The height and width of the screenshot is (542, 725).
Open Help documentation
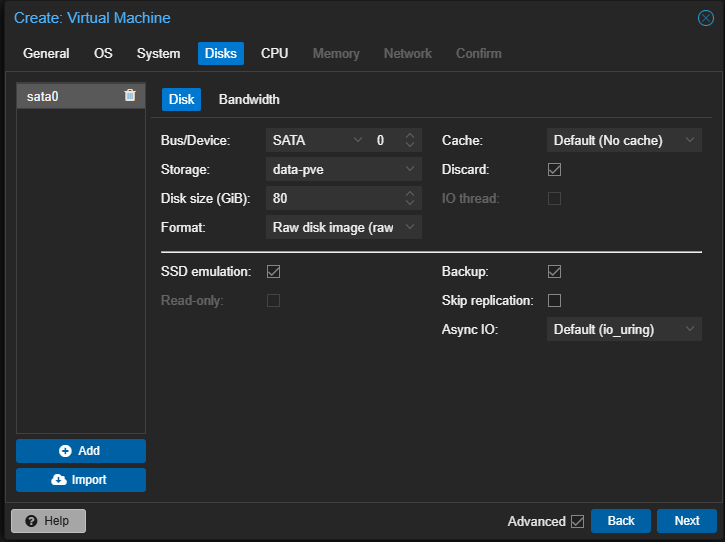[49, 521]
